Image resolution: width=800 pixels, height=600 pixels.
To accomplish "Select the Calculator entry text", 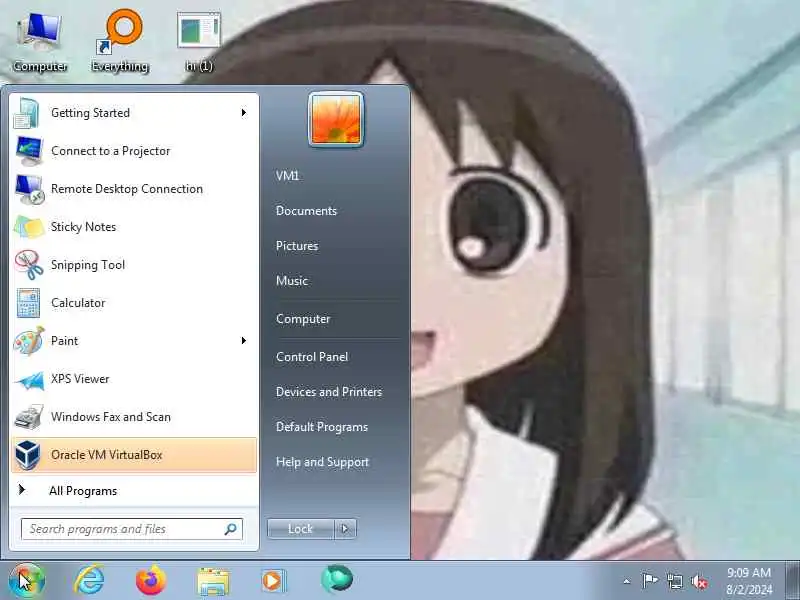I will point(78,303).
